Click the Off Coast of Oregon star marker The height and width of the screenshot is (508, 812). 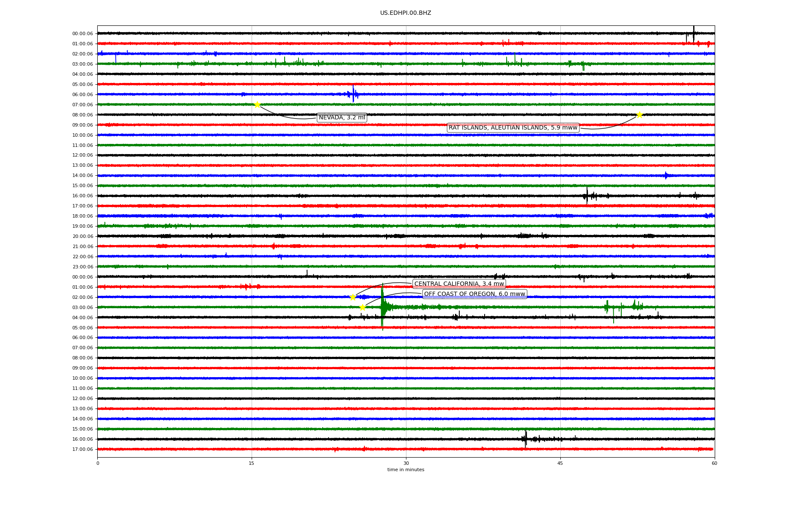362,307
